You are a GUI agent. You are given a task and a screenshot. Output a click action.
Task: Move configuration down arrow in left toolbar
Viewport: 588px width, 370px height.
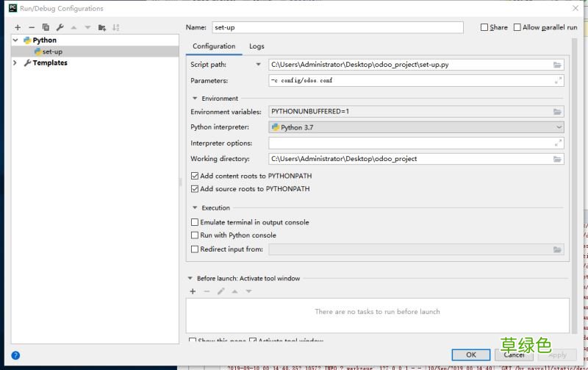(87, 27)
